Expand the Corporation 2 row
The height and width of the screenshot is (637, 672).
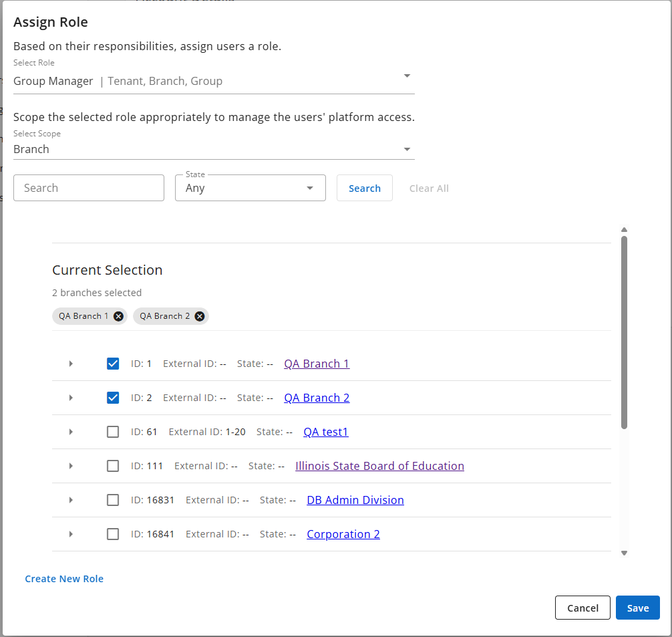point(71,534)
